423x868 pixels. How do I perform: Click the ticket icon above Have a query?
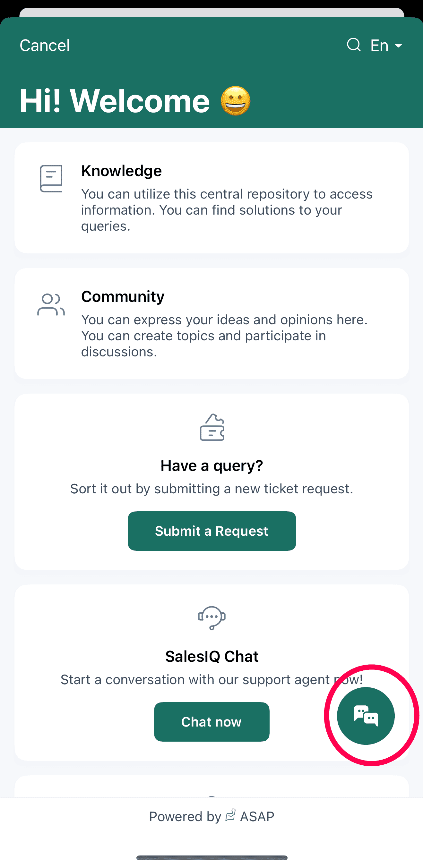[x=212, y=427]
